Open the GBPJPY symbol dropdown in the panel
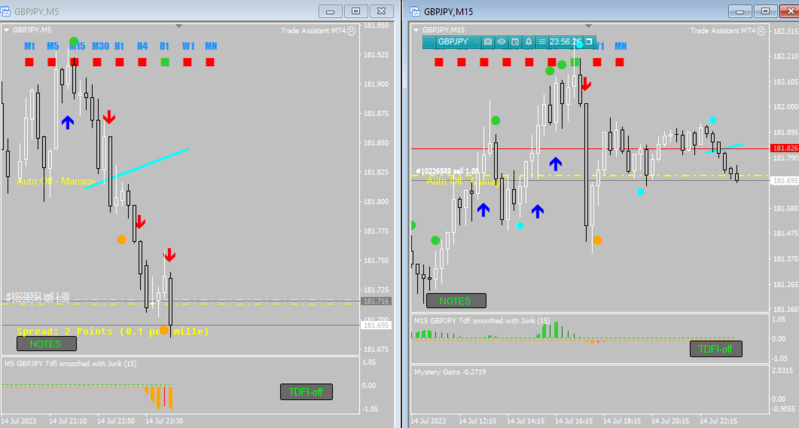The height and width of the screenshot is (428, 799). (x=457, y=42)
